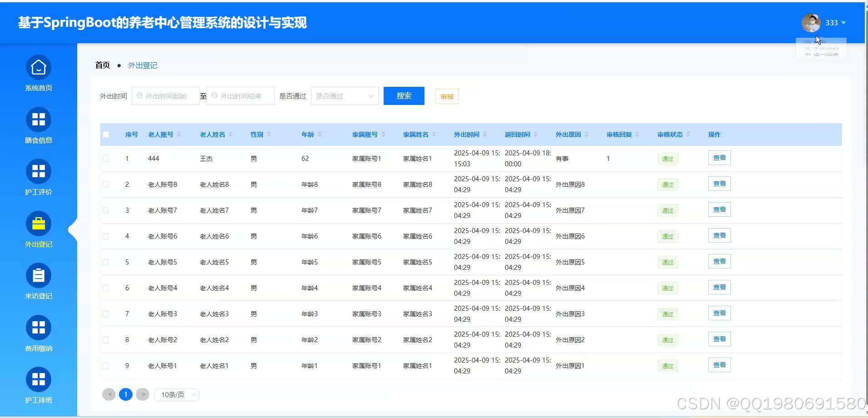Image resolution: width=868 pixels, height=418 pixels.
Task: Click the calendar icon in 外出时间起始 field
Action: [140, 96]
